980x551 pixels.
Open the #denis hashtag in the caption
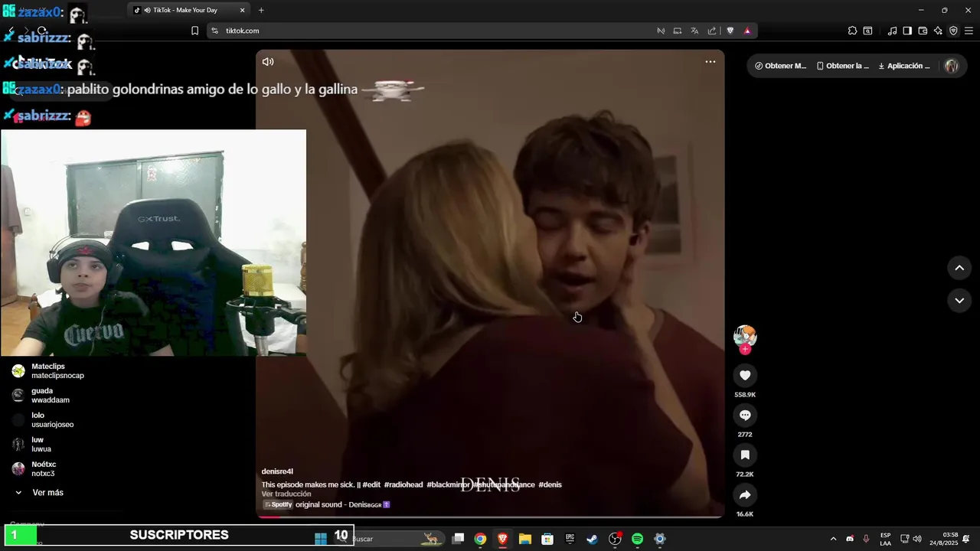(550, 485)
